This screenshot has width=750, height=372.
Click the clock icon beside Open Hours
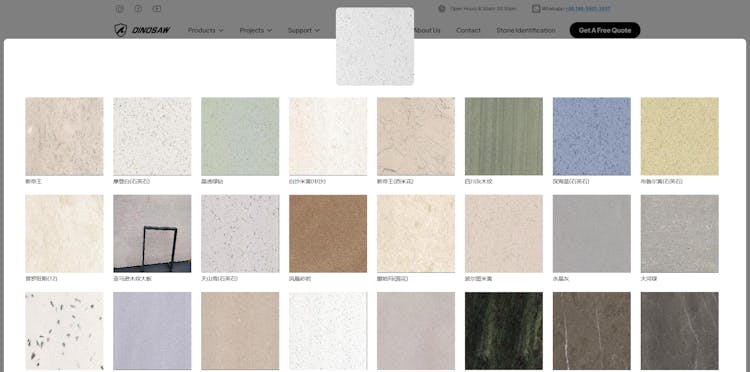441,9
